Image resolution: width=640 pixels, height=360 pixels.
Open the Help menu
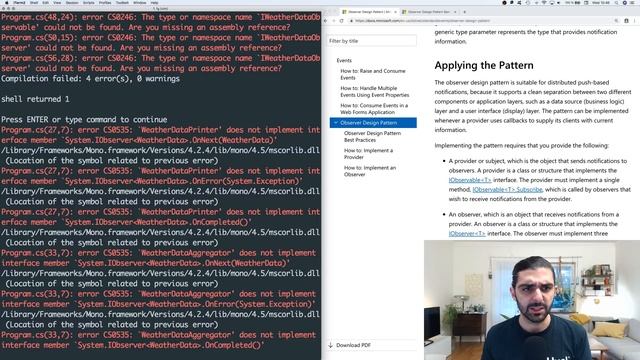[x=154, y=2]
